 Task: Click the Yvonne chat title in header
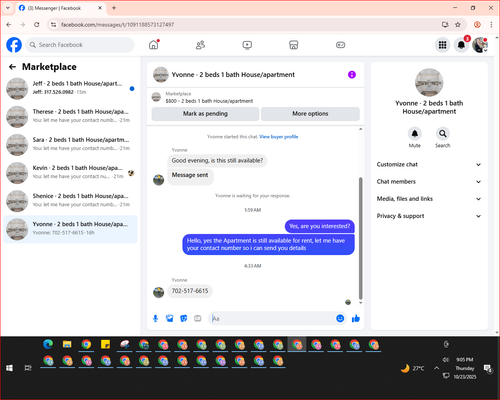coord(233,75)
